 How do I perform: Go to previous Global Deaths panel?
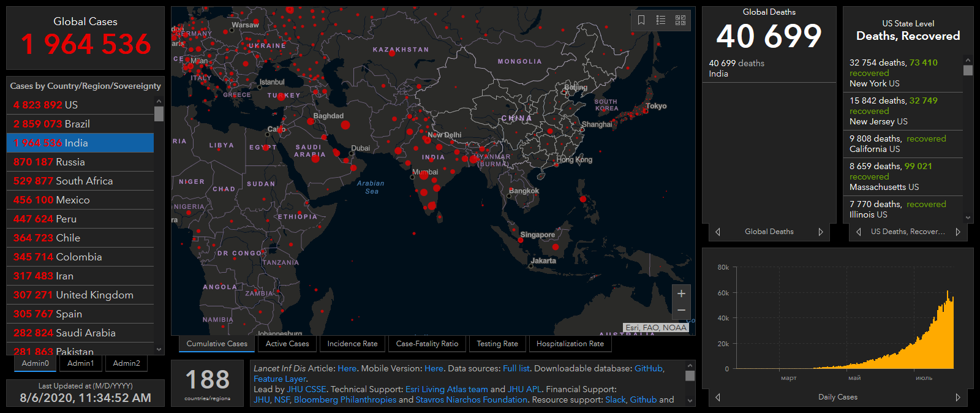point(718,232)
